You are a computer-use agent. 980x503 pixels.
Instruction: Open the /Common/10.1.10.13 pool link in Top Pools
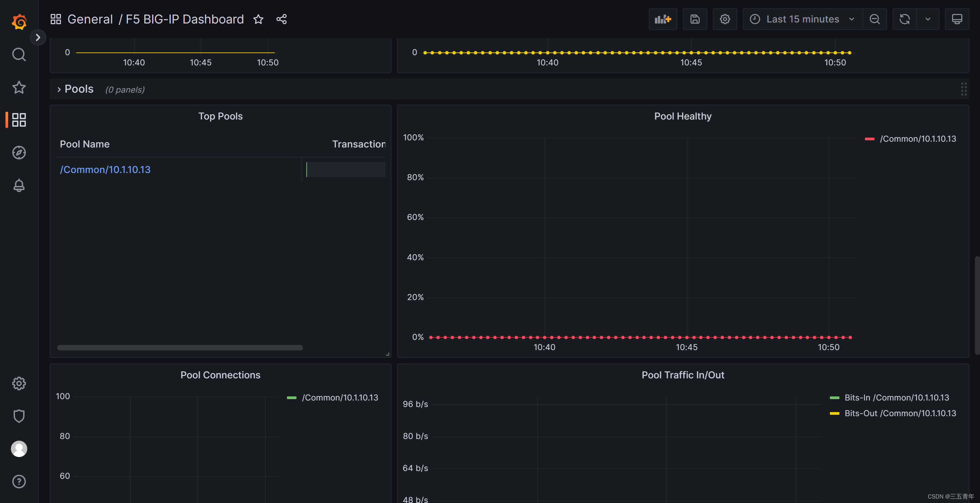tap(105, 169)
